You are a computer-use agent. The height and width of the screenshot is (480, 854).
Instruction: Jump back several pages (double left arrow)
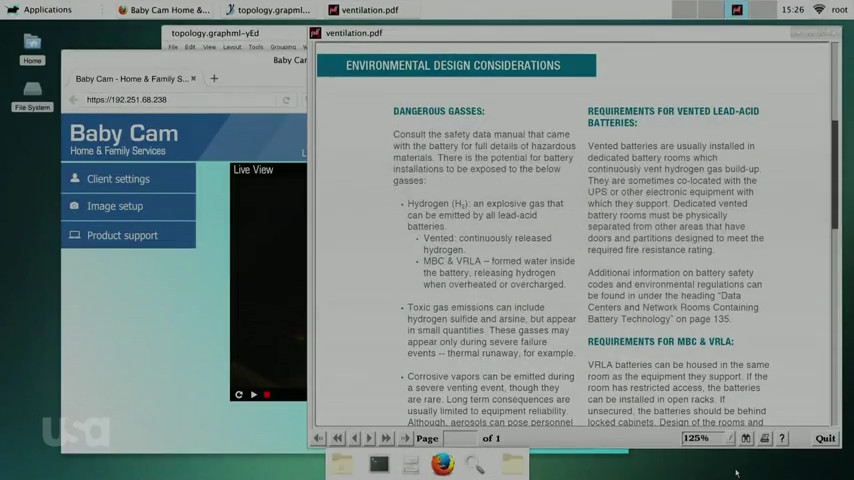338,438
